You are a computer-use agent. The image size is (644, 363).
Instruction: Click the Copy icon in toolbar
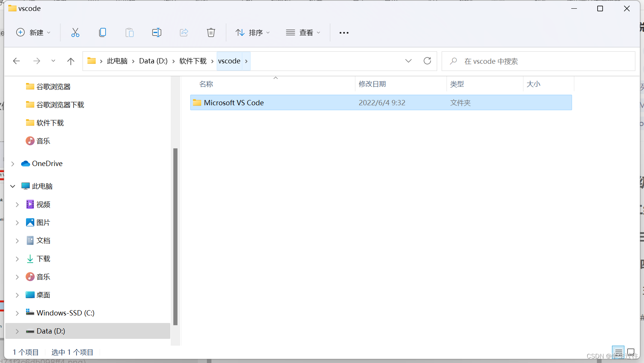tap(102, 33)
